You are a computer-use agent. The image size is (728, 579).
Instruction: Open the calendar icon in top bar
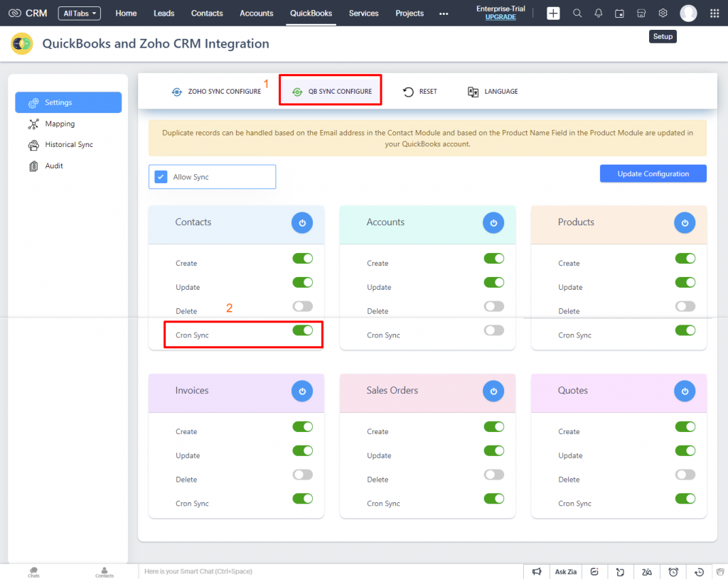619,13
